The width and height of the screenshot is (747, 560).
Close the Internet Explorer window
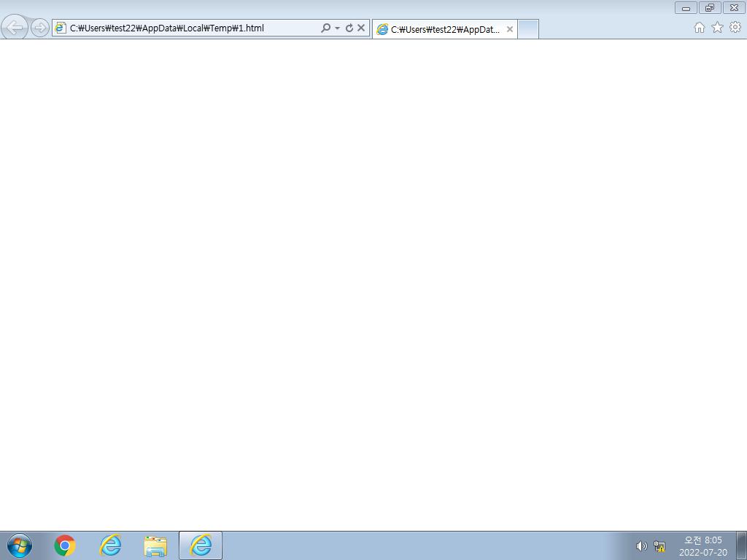point(734,7)
